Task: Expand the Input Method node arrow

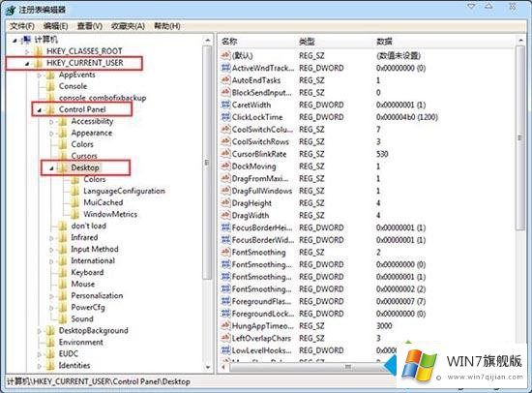Action: click(51, 250)
